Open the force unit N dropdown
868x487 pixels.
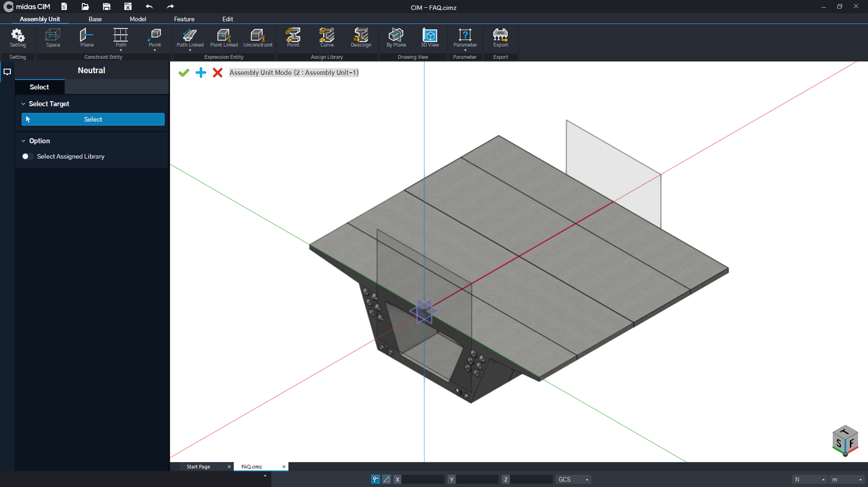coord(809,479)
